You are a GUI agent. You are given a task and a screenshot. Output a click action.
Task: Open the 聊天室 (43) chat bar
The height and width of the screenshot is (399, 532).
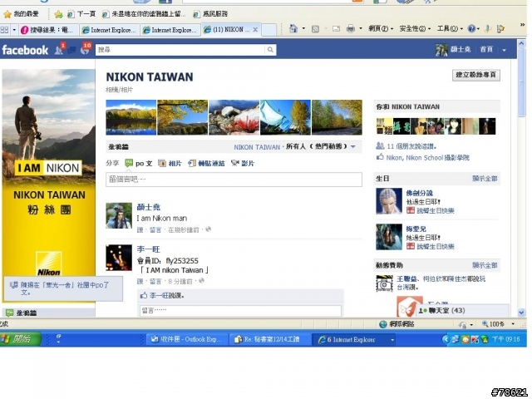[x=463, y=310]
